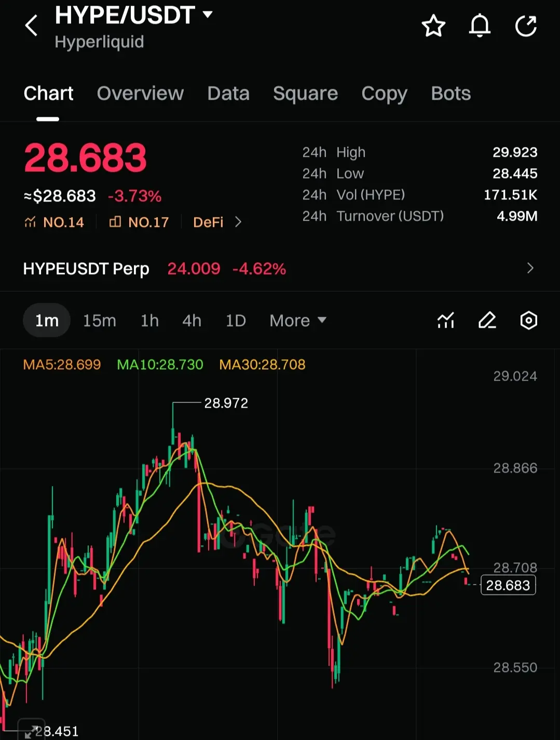Image resolution: width=560 pixels, height=740 pixels.
Task: Open the HYPEUSDT Perp contract link
Action: 86,268
